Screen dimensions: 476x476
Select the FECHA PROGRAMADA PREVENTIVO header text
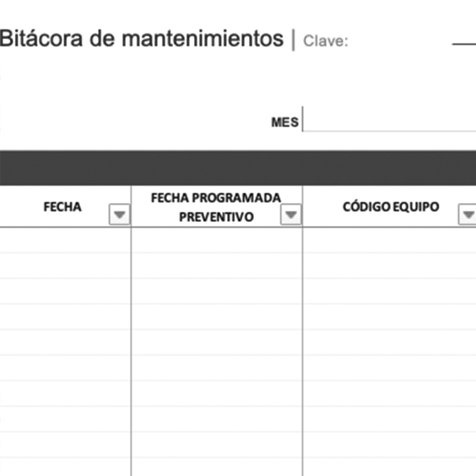216,206
